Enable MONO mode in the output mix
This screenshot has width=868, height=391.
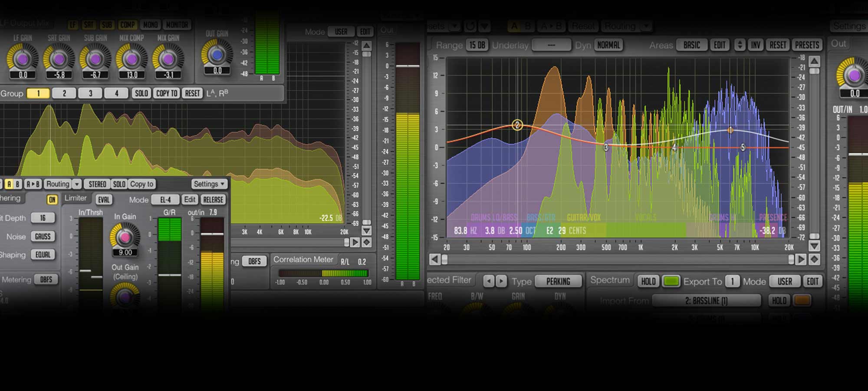(150, 24)
